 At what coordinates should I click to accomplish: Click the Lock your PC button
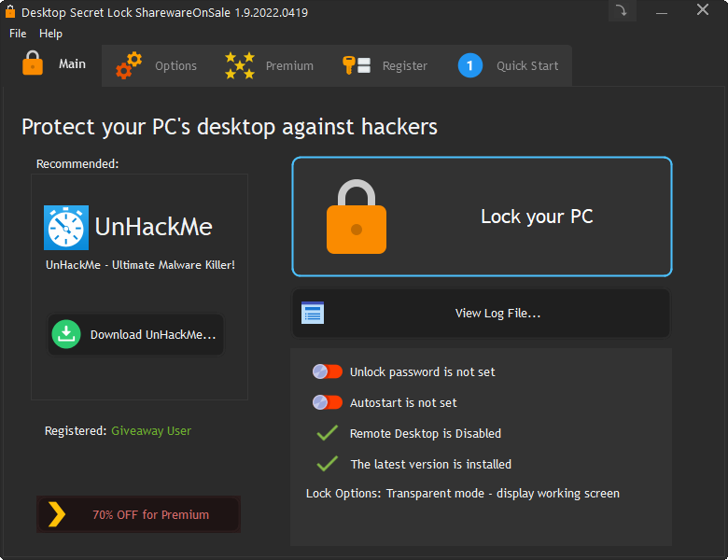482,217
